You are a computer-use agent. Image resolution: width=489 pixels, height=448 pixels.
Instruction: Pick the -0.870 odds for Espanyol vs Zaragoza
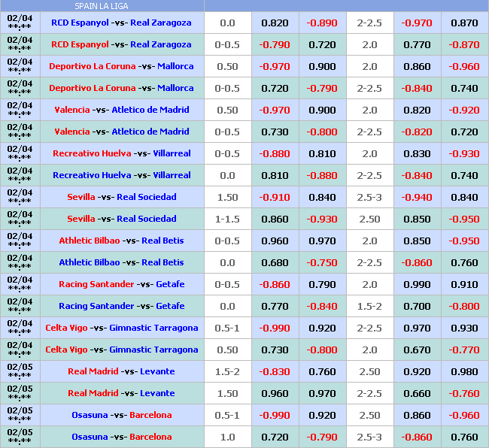point(464,44)
